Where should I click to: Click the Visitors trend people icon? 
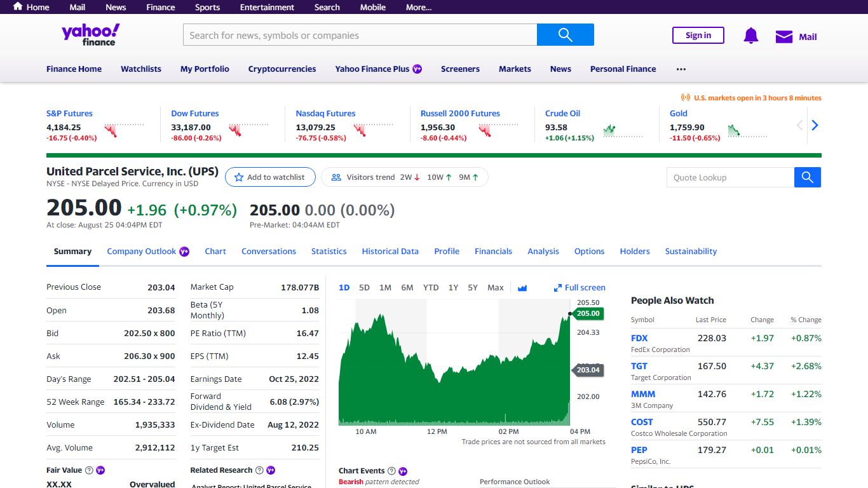pos(336,177)
